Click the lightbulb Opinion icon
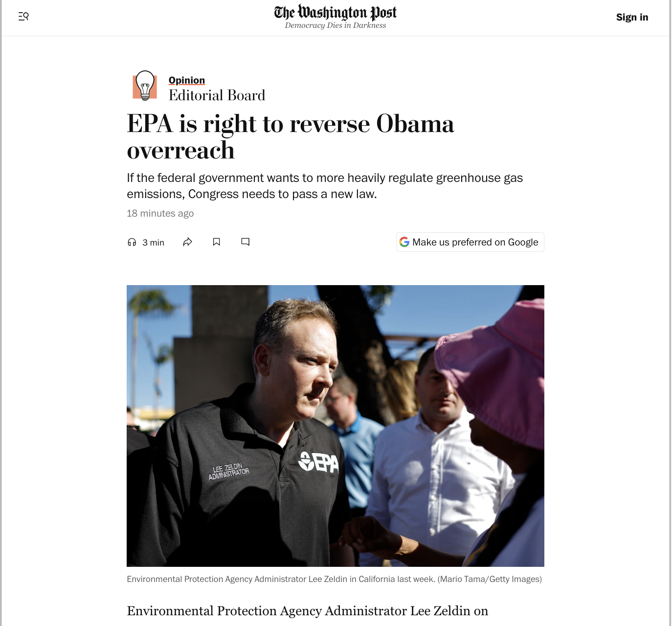672x626 pixels. coord(145,86)
